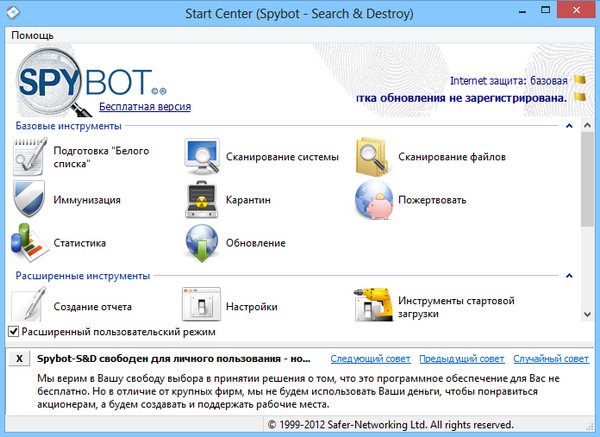Collapse the Расширенные инструменты section
The height and width of the screenshot is (437, 600).
tap(569, 275)
